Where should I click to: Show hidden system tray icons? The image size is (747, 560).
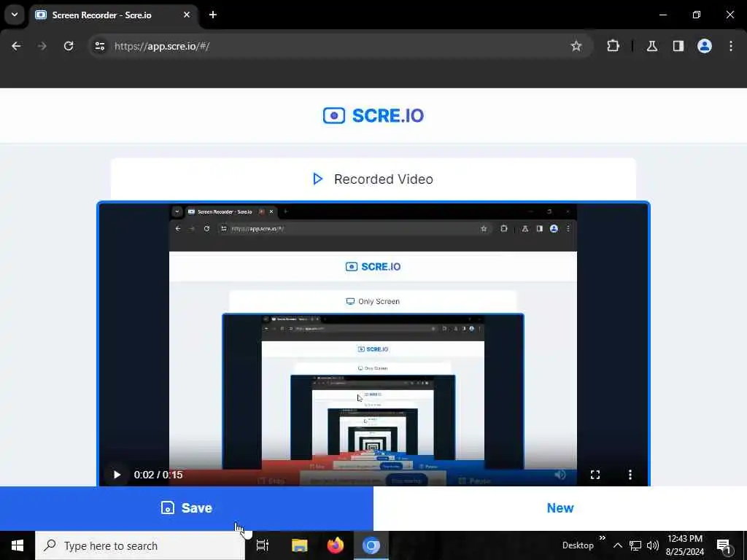[x=618, y=545]
